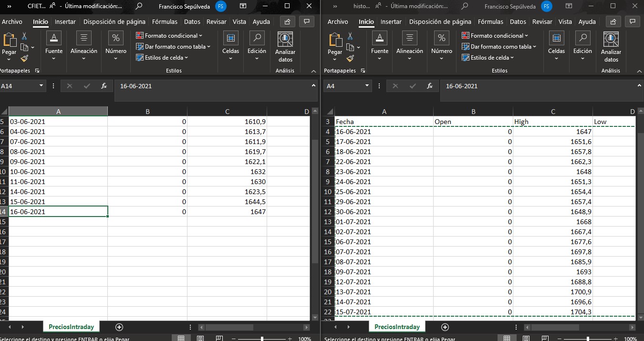Click the Cut scissors icon in right window
This screenshot has width=644, height=341.
pos(350,36)
